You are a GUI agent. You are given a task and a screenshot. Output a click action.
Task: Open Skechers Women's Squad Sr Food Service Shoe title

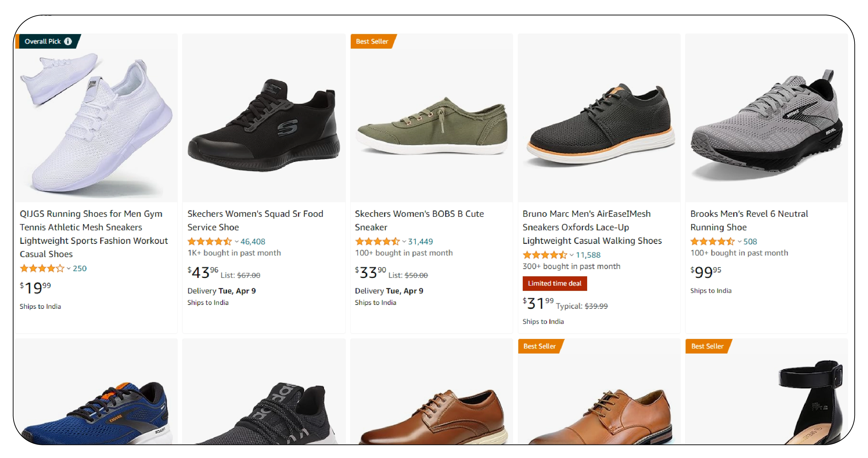(x=255, y=220)
